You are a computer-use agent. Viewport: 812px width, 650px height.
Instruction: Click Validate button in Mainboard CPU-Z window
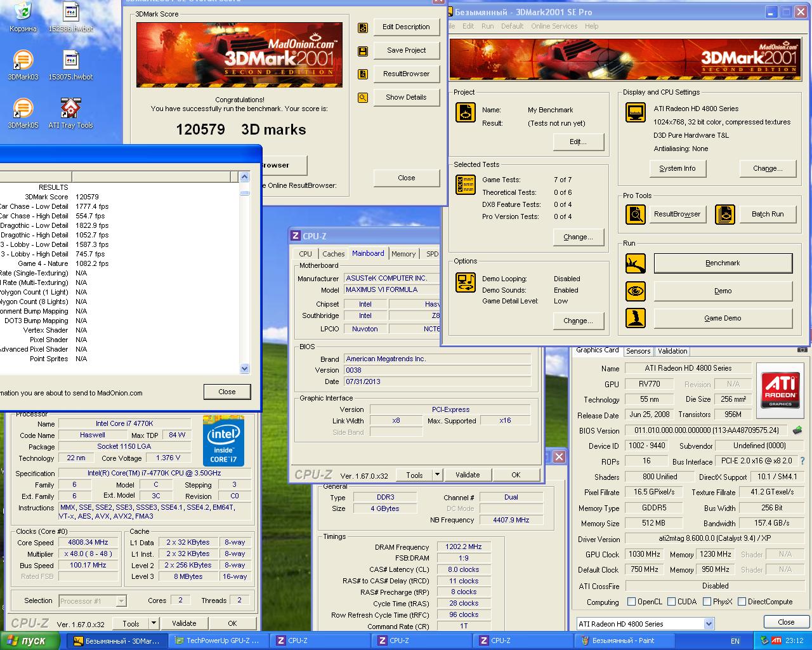click(x=468, y=475)
